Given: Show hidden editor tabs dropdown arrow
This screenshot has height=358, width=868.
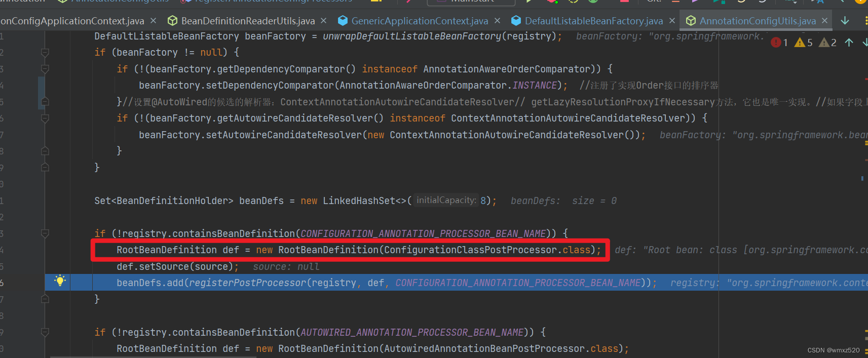Looking at the screenshot, I should pos(845,21).
